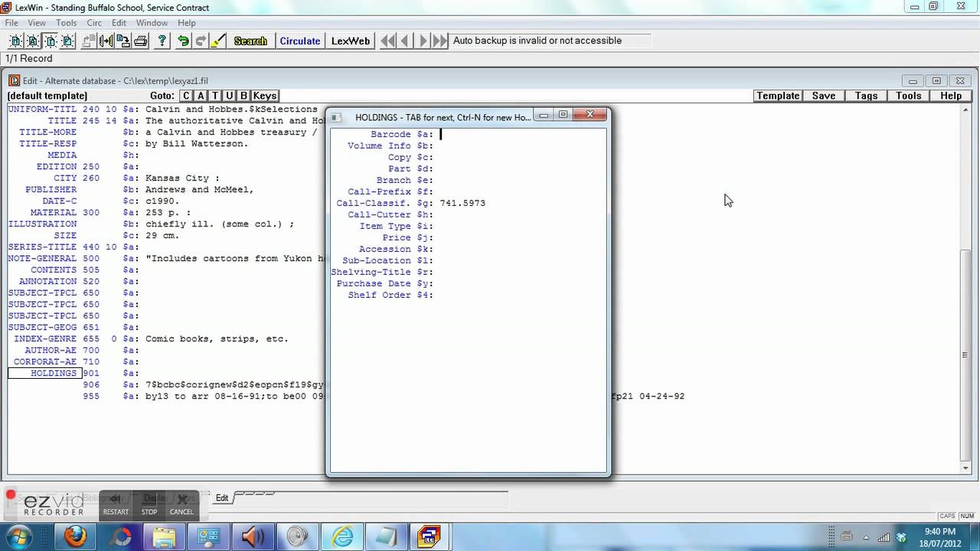Click the green undo arrow icon
Viewport: 980px width, 551px height.
184,41
